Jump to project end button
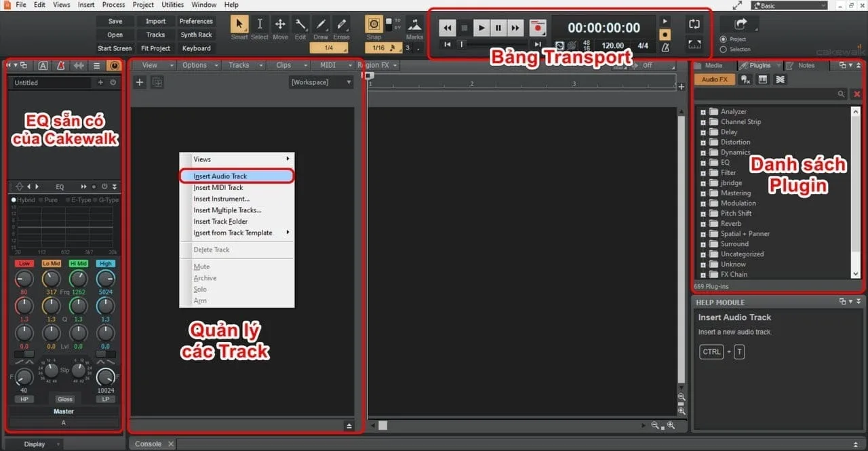Viewport: 868px width, 451px height. (538, 44)
